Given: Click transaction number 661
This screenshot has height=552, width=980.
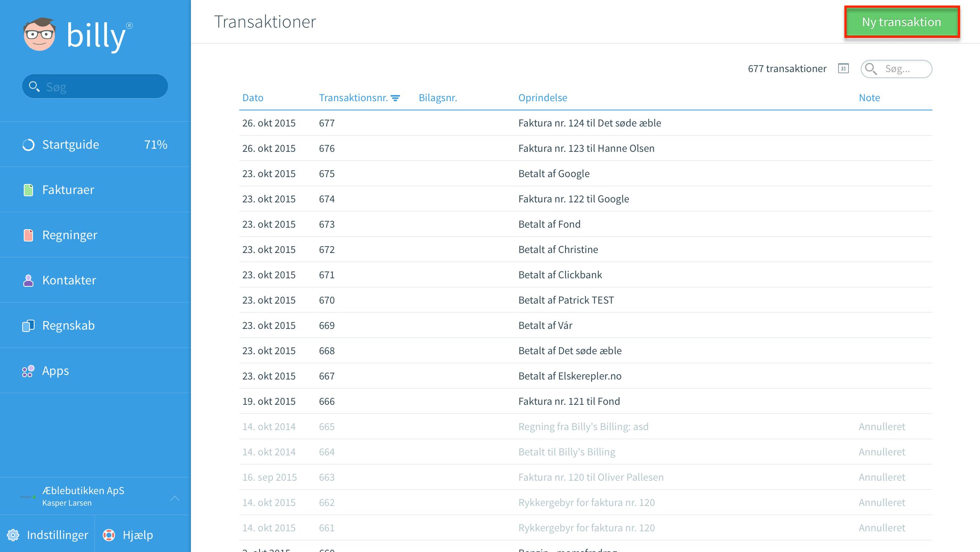Looking at the screenshot, I should [x=327, y=528].
